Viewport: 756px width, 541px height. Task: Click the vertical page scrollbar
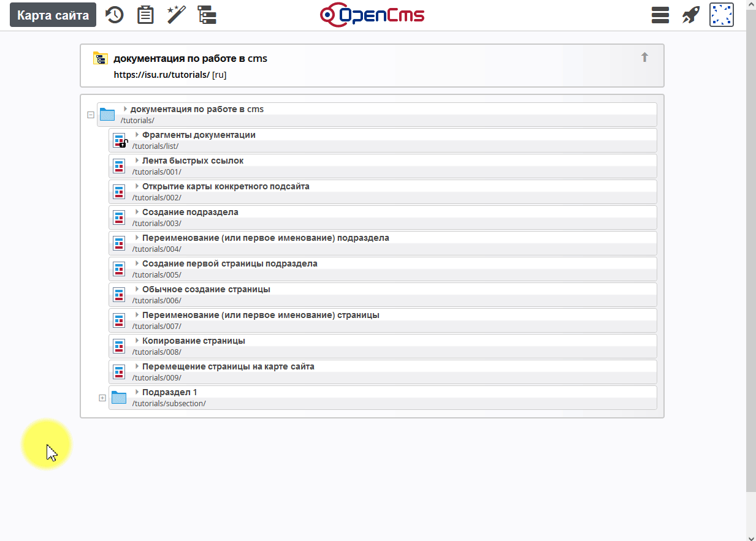750,245
